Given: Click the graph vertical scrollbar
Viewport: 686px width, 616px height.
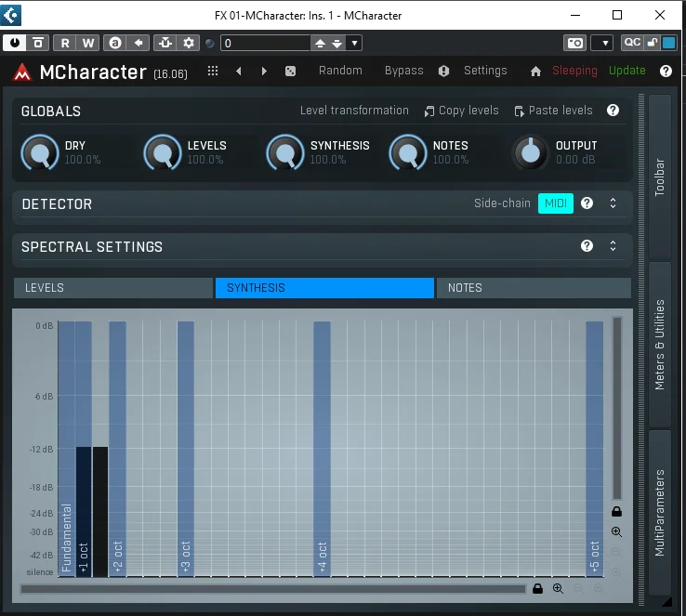Looking at the screenshot, I should pos(617,408).
